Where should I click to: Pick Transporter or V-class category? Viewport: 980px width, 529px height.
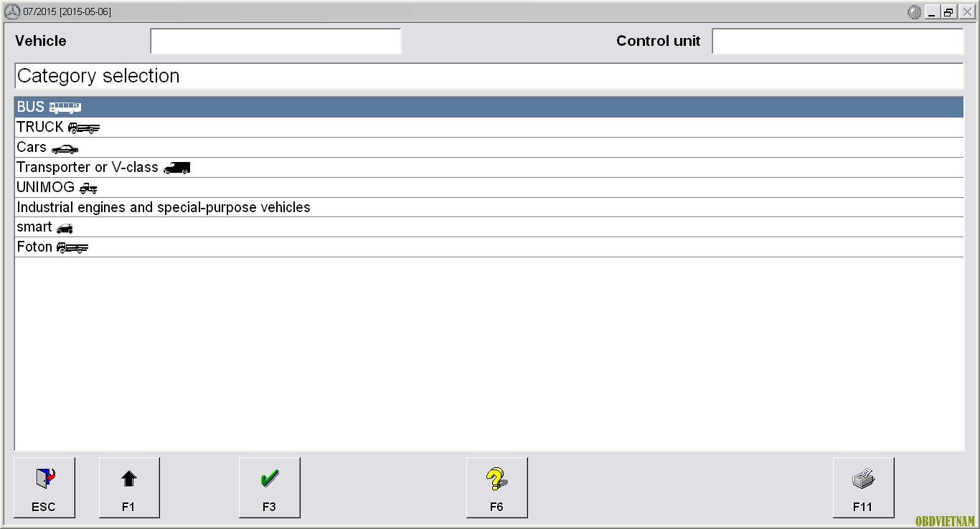[x=489, y=168]
